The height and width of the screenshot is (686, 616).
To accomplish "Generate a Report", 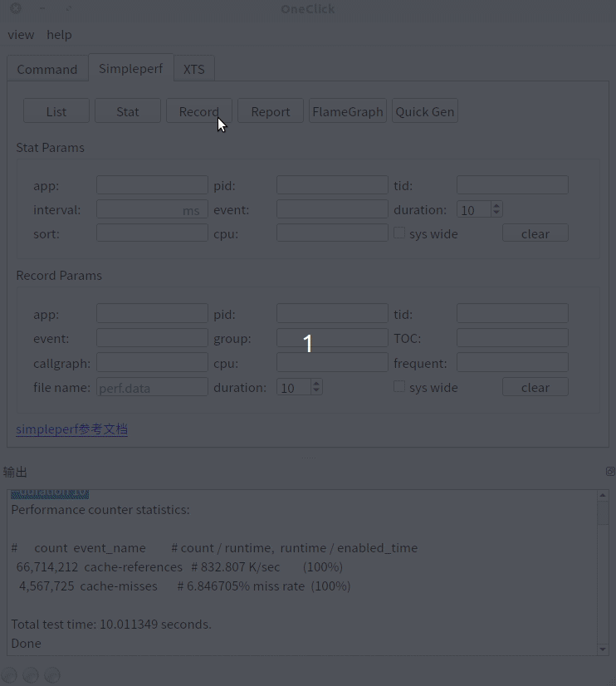I will tap(270, 110).
